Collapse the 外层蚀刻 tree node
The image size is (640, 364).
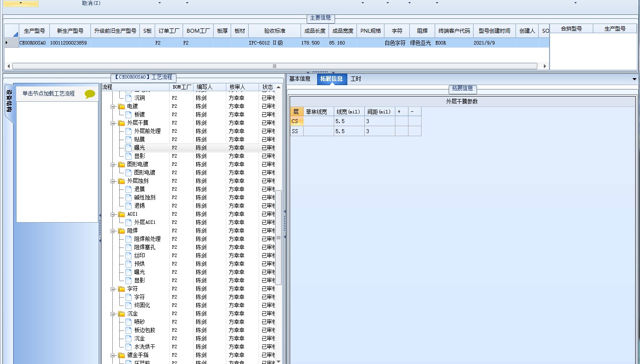pyautogui.click(x=113, y=181)
